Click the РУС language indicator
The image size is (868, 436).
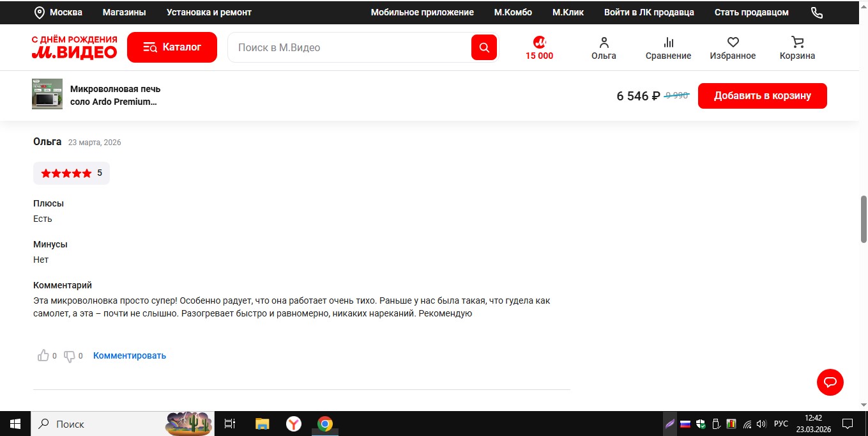point(780,424)
